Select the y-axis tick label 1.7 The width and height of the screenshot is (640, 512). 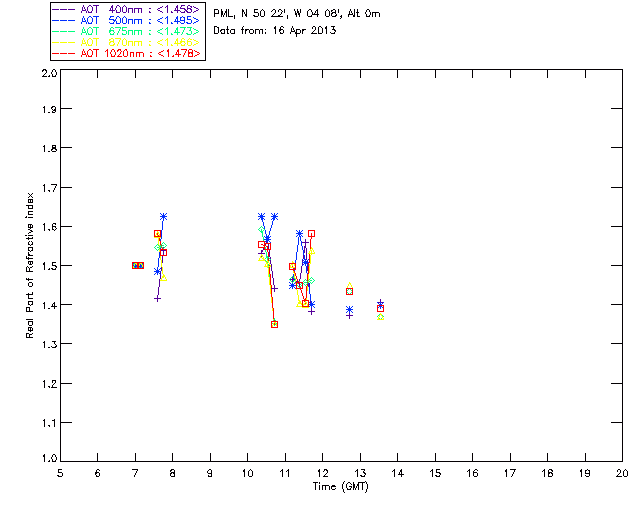(x=49, y=188)
